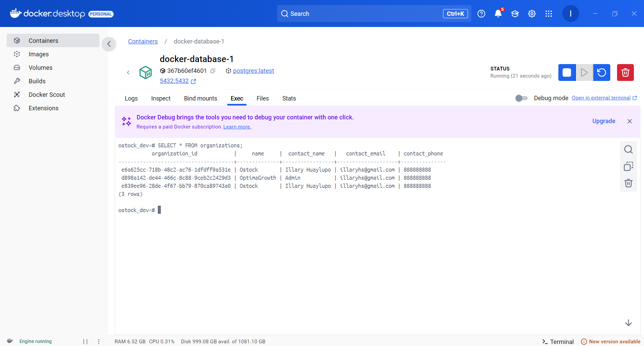Open the Terminal panel from the status bar

[558, 342]
